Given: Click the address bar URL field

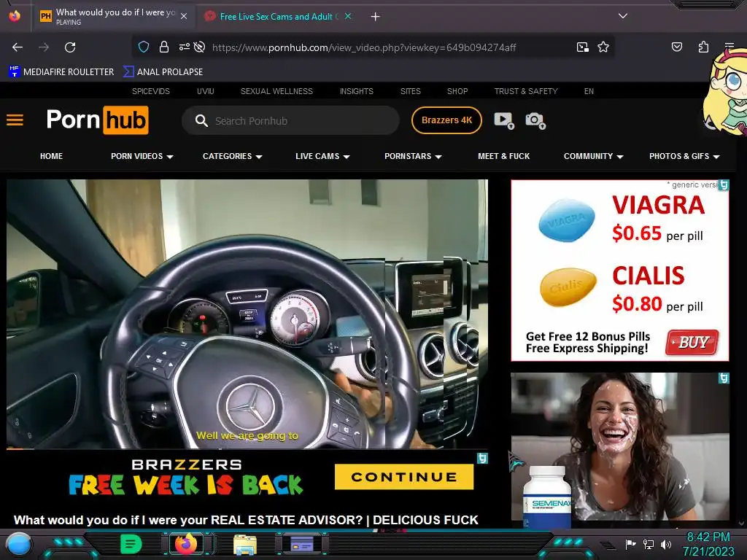Looking at the screenshot, I should 364,47.
